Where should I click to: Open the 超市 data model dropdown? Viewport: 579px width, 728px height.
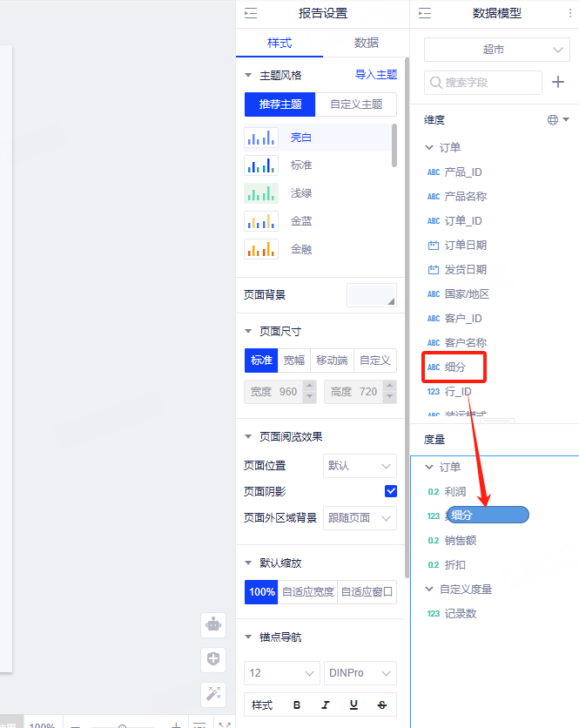coord(496,50)
